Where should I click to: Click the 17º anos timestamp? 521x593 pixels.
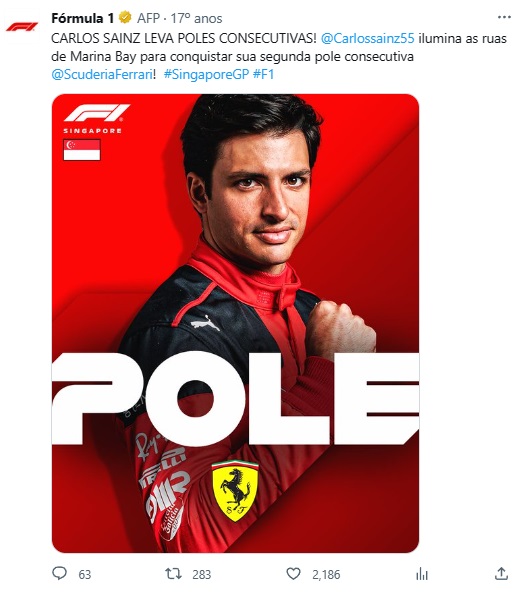[x=196, y=18]
